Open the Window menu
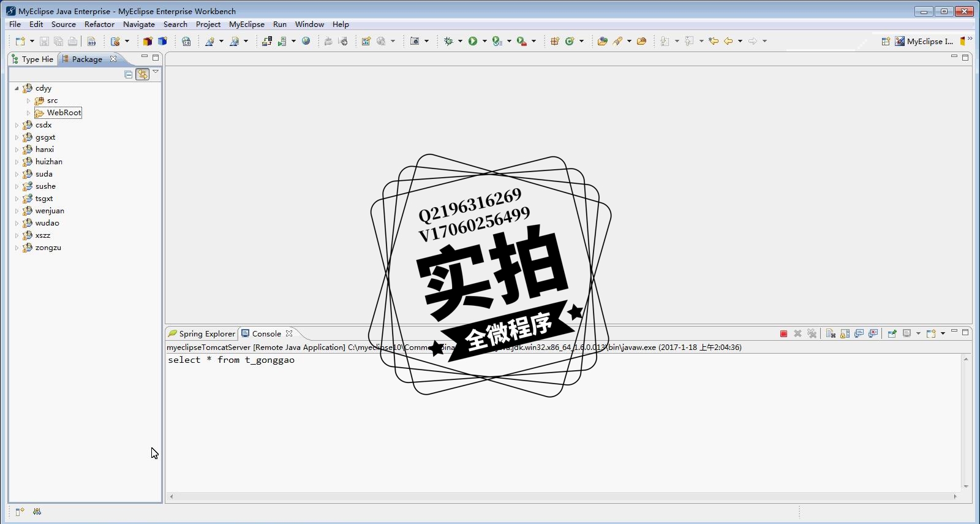 (309, 25)
